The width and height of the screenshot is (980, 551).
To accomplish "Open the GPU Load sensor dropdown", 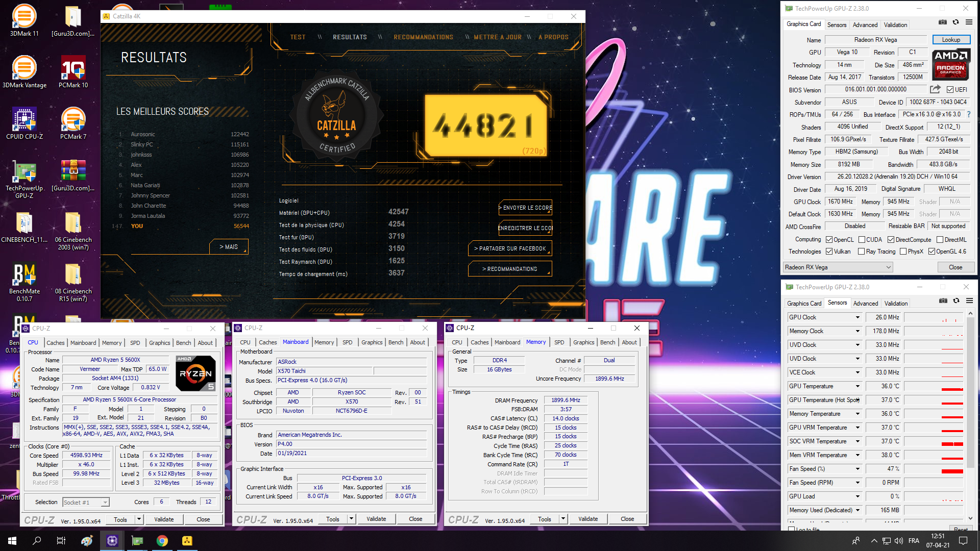I will (857, 496).
